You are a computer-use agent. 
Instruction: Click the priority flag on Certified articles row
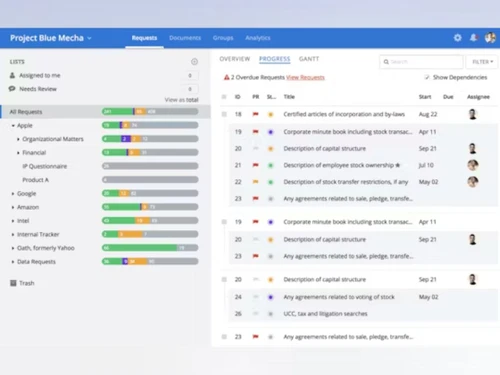(x=256, y=114)
